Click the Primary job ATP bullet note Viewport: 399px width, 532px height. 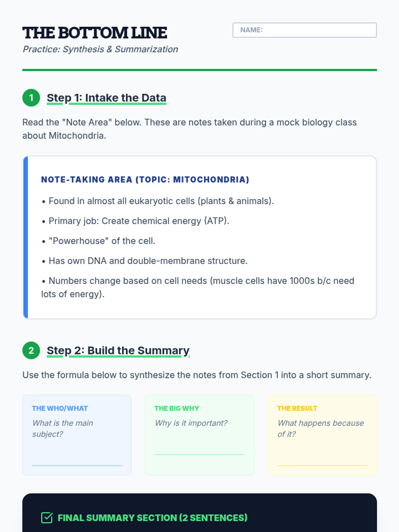(139, 221)
